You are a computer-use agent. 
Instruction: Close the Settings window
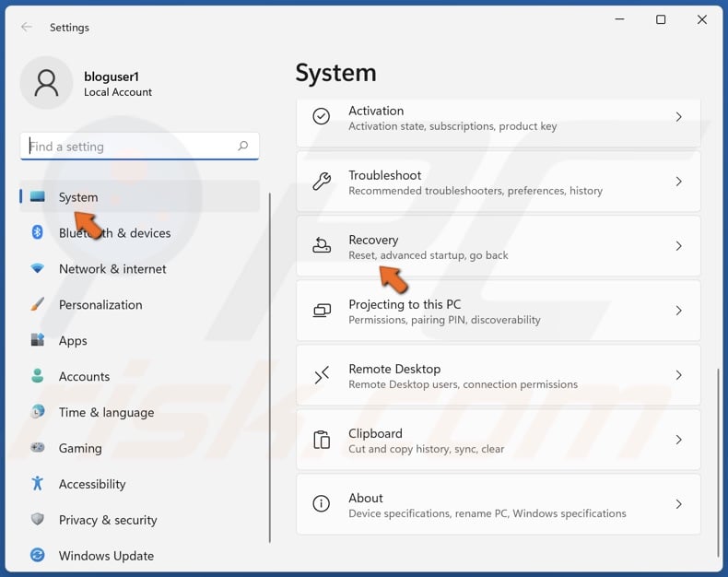702,19
